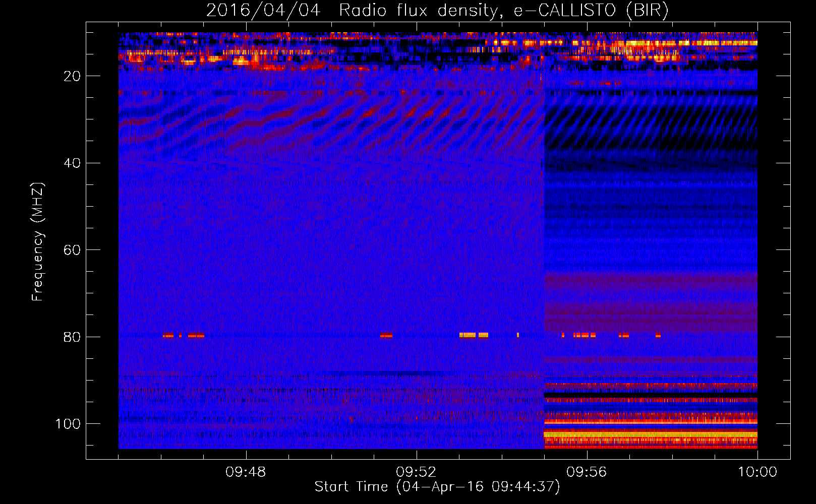Click the 100 MHz frequency tick label

68,424
